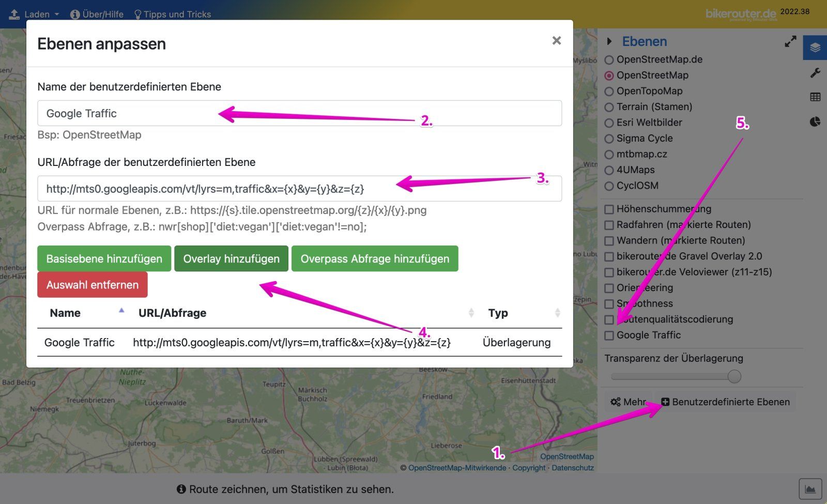
Task: Enable the Google Traffic overlay checkbox
Action: 609,335
